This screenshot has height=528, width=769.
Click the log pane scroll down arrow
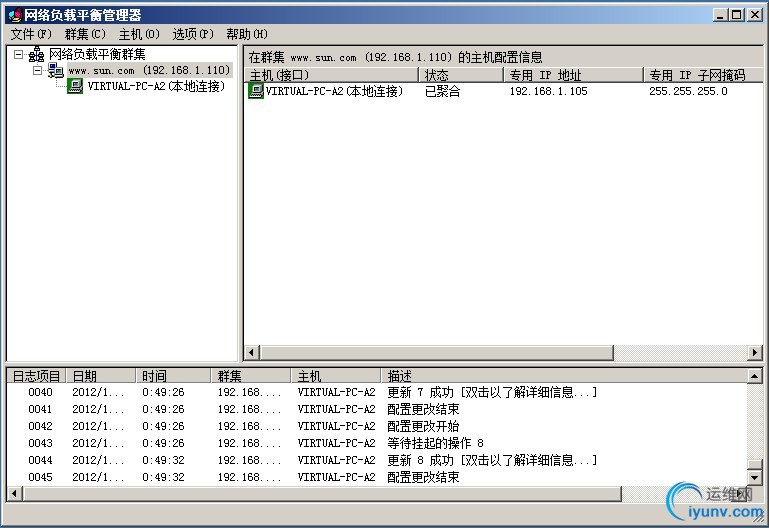754,478
